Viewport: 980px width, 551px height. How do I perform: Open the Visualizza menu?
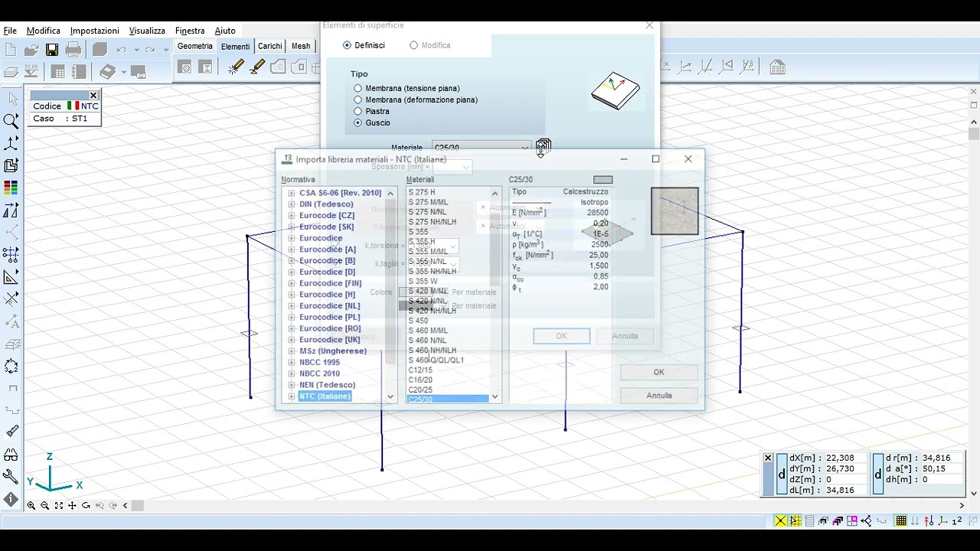147,31
